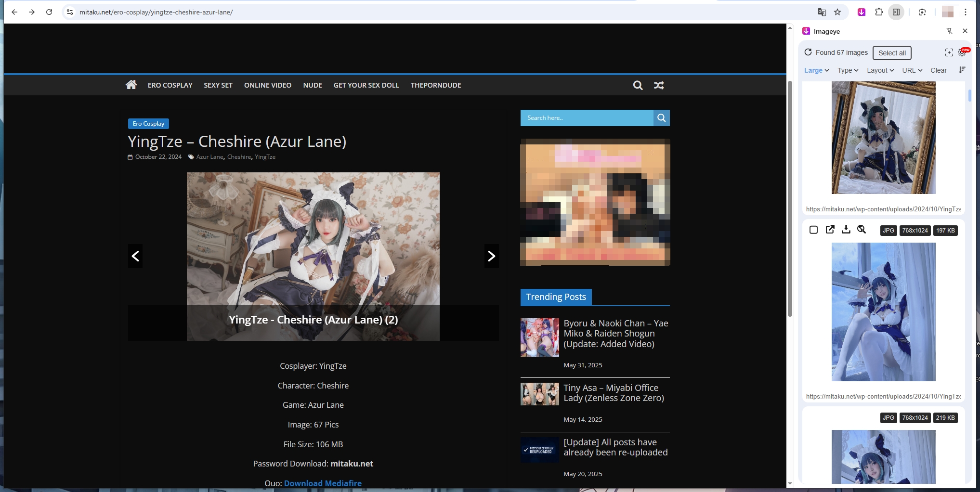Click the Select all button in Imageye

click(892, 53)
